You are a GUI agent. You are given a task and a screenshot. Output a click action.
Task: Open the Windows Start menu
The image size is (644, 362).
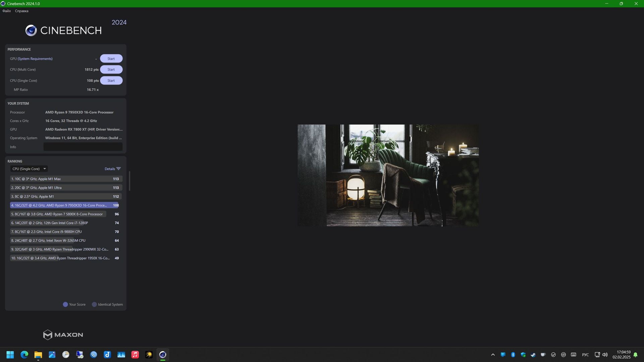point(10,355)
